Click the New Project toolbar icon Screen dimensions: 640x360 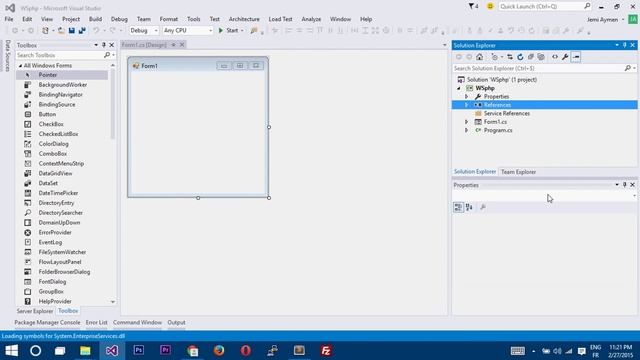pos(45,31)
